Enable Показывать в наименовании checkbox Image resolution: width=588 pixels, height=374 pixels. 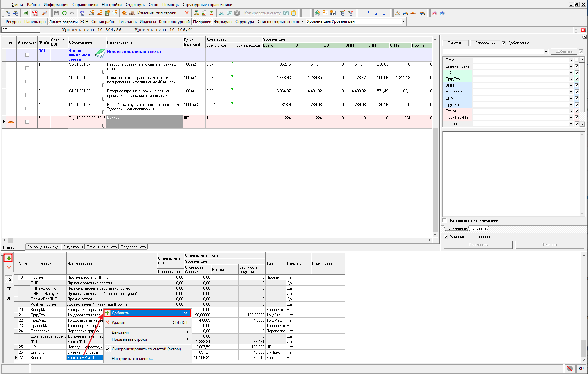[x=445, y=220]
